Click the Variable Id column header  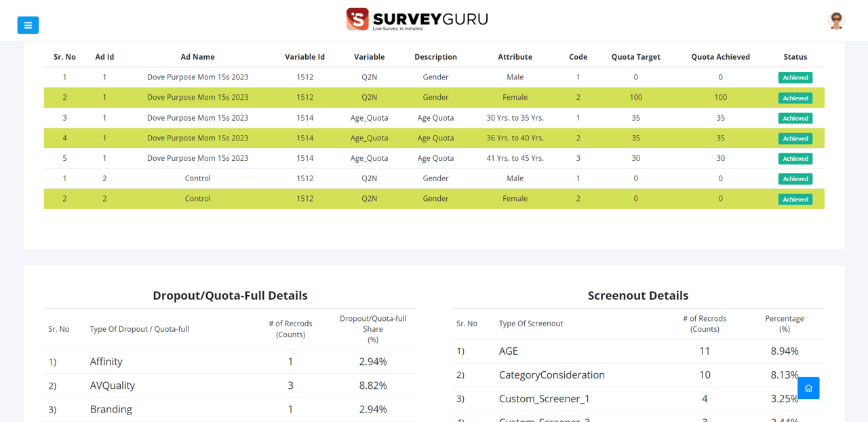point(304,57)
